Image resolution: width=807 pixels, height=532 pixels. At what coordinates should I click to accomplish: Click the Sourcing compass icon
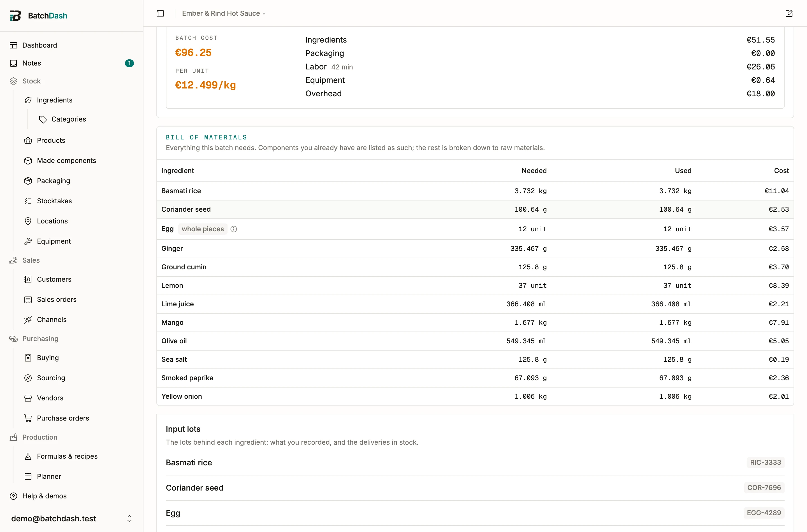pos(28,378)
